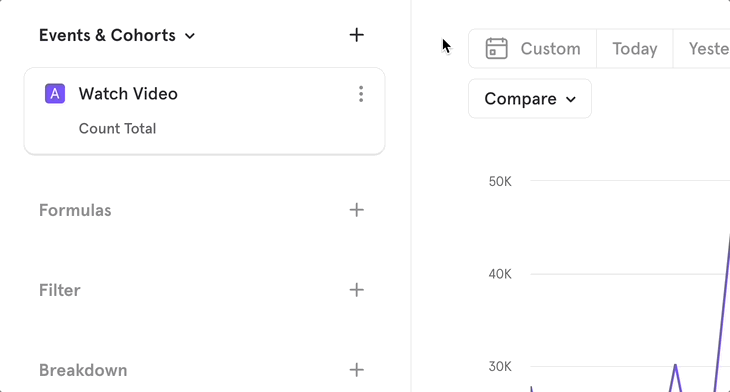Open the Compare dropdown
The image size is (730, 392).
click(530, 99)
